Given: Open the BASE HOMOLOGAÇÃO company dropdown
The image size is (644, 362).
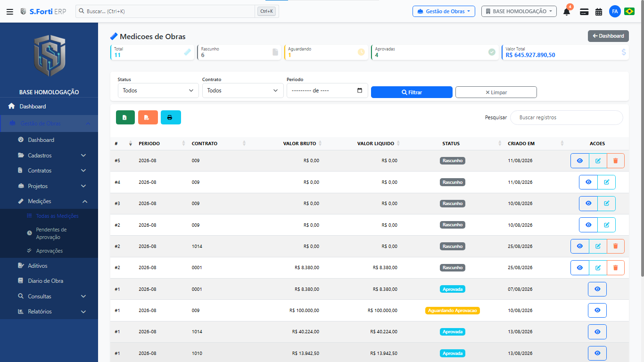Looking at the screenshot, I should point(519,11).
